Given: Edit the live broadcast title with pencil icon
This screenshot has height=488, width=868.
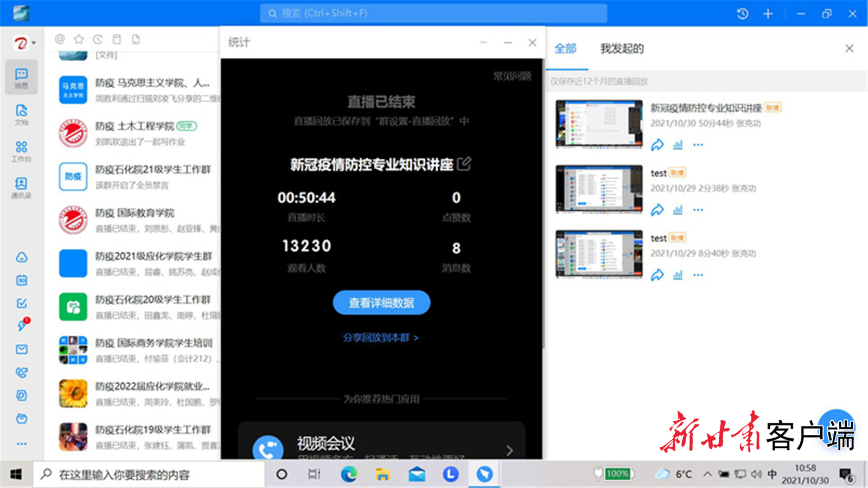Looking at the screenshot, I should point(464,164).
